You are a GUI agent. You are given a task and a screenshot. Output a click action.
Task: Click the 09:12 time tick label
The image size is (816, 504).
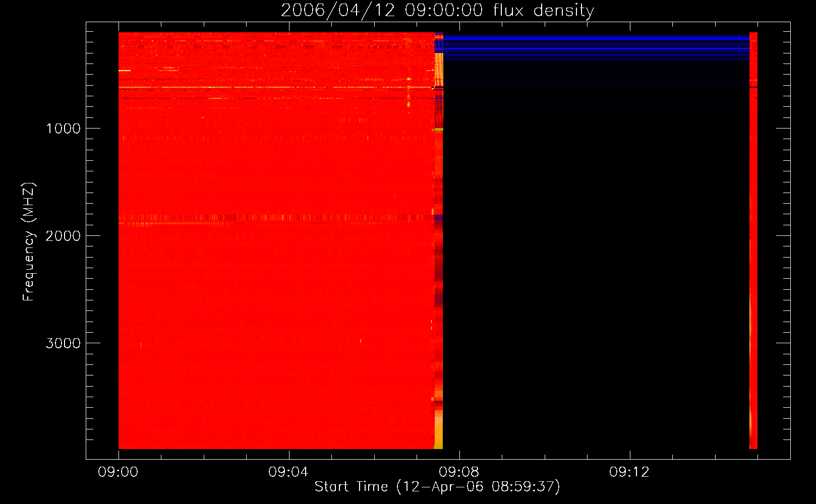629,472
